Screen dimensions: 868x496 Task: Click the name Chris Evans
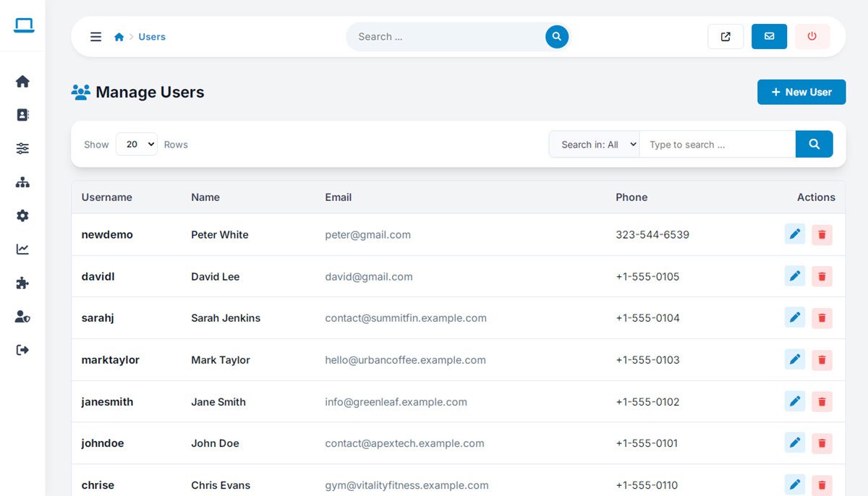pos(221,485)
